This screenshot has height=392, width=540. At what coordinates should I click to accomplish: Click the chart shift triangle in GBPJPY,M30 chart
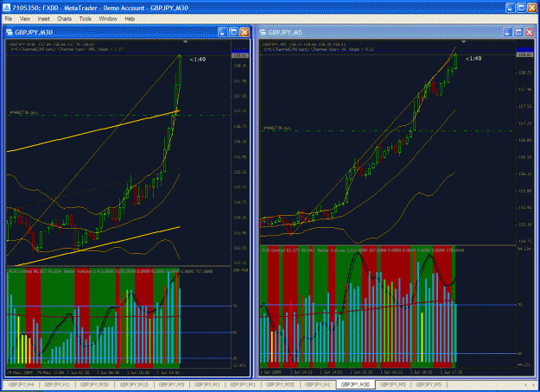185,42
